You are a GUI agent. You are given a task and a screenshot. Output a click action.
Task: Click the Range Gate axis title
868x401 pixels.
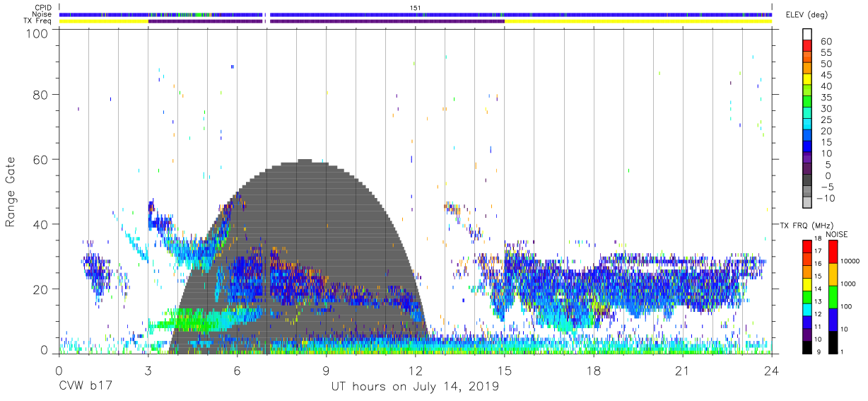pos(11,192)
